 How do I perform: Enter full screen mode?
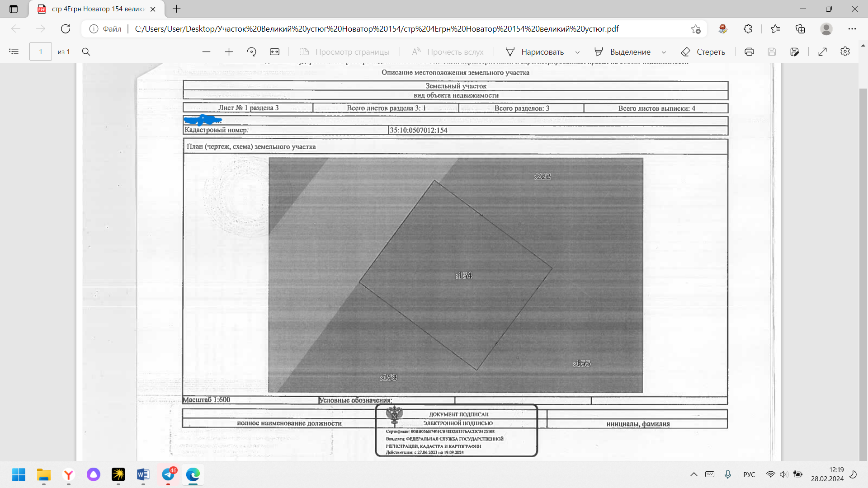click(822, 52)
